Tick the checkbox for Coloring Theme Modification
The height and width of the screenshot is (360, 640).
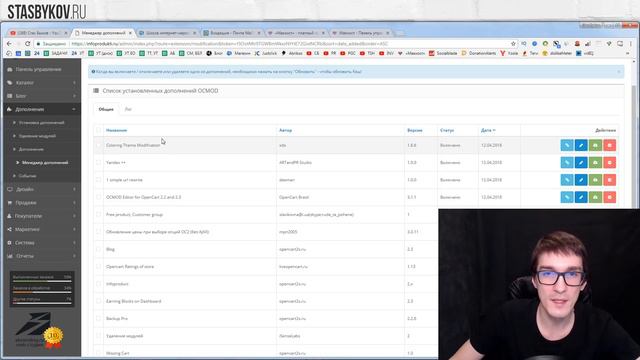coord(98,145)
